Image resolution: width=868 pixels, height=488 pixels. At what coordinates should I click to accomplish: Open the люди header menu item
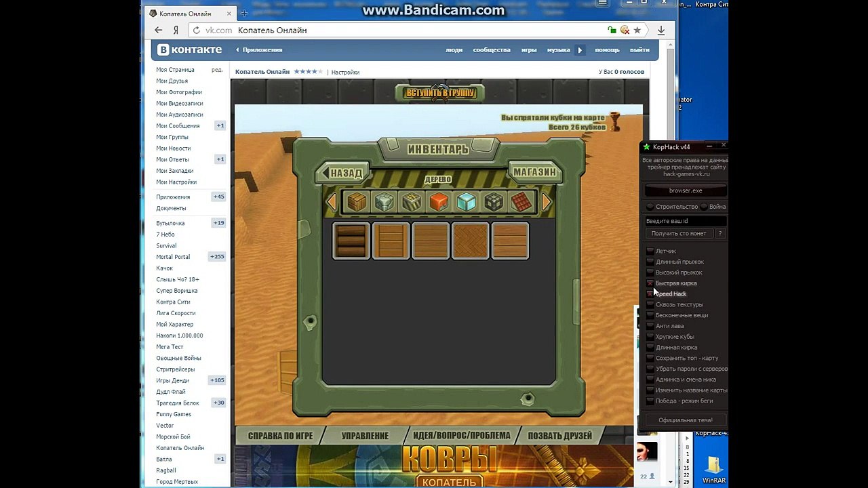[x=454, y=49]
